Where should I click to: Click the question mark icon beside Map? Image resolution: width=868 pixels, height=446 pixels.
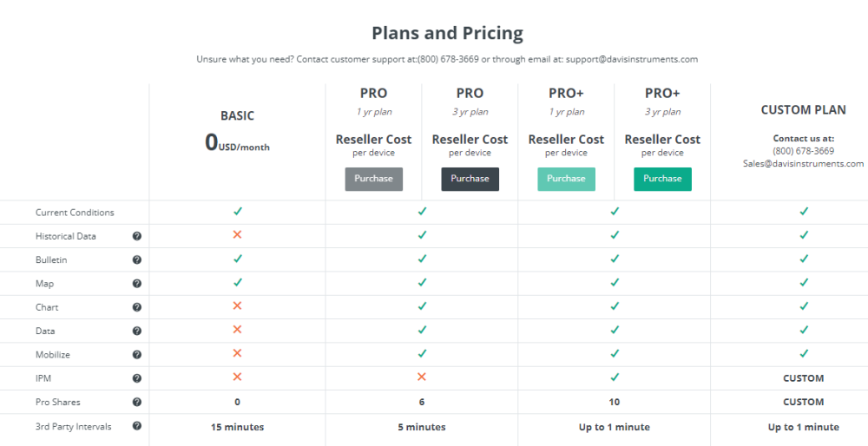(x=137, y=284)
